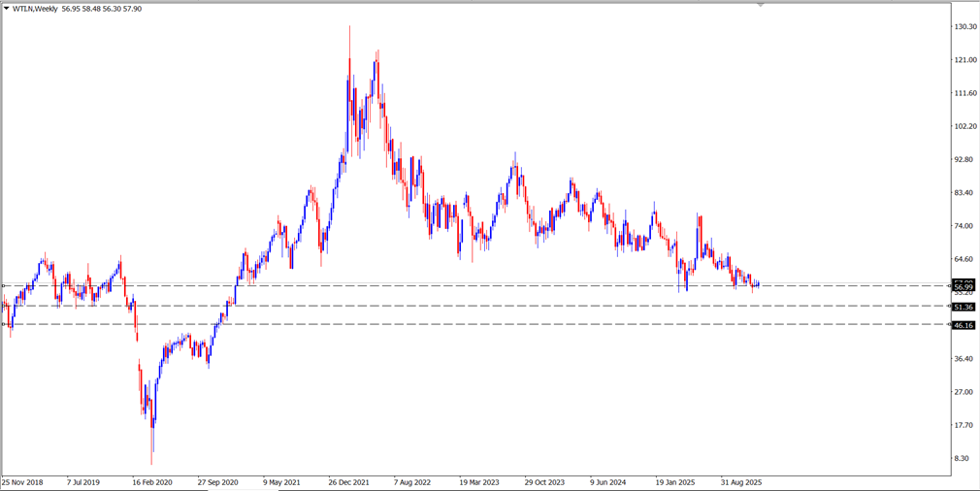Click the gray chart shift triangle at top
The image size is (980, 491).
(x=760, y=5)
